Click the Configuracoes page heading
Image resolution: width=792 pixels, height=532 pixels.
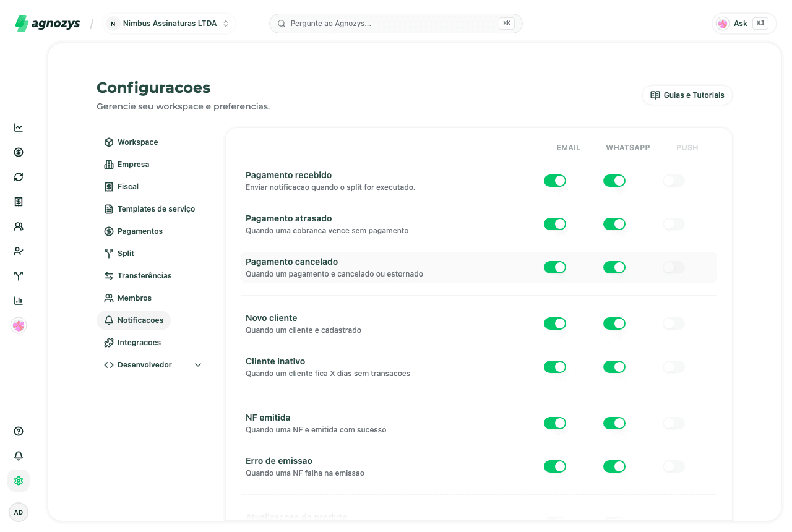(x=153, y=88)
